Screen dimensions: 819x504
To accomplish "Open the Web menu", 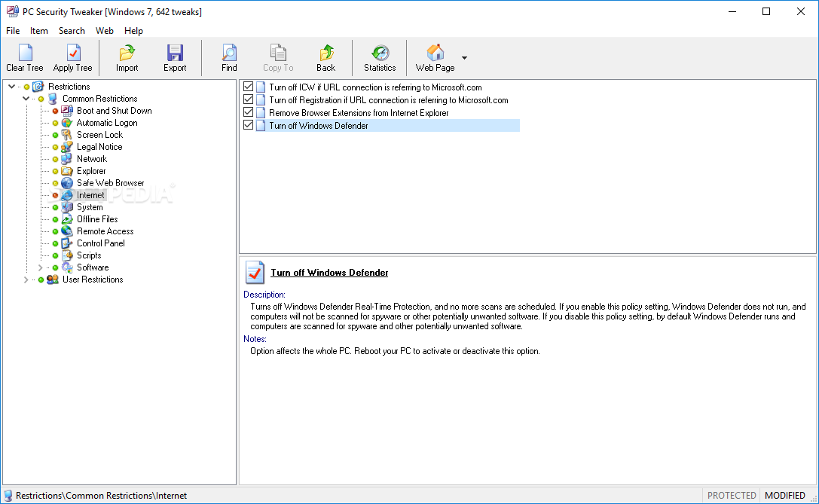I will tap(105, 31).
